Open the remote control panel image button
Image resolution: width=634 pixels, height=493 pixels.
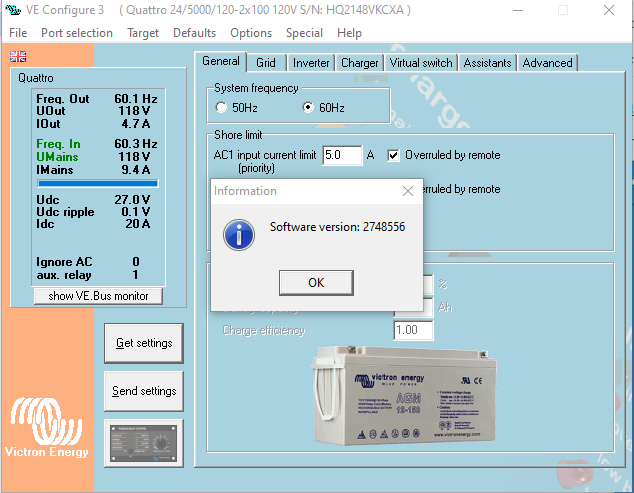[144, 443]
